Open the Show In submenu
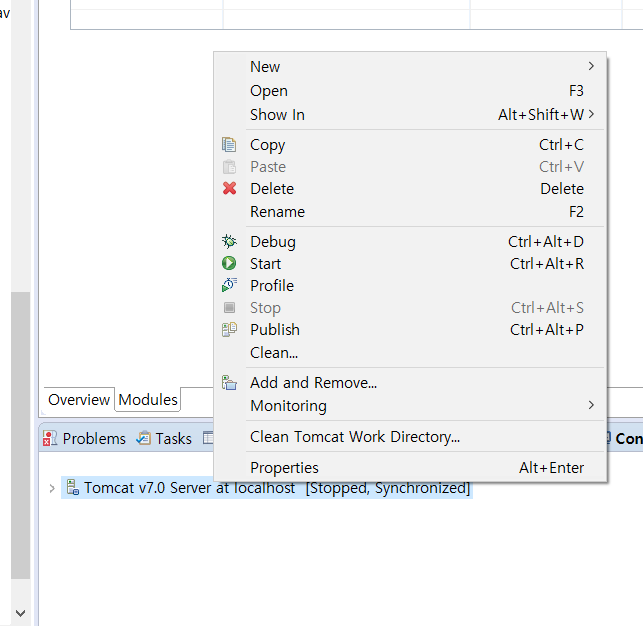 point(410,115)
